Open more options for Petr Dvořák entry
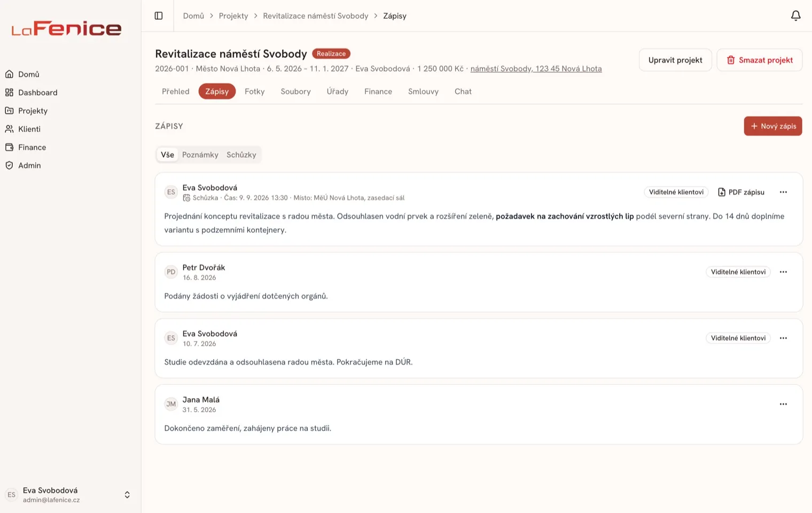 [x=783, y=272]
